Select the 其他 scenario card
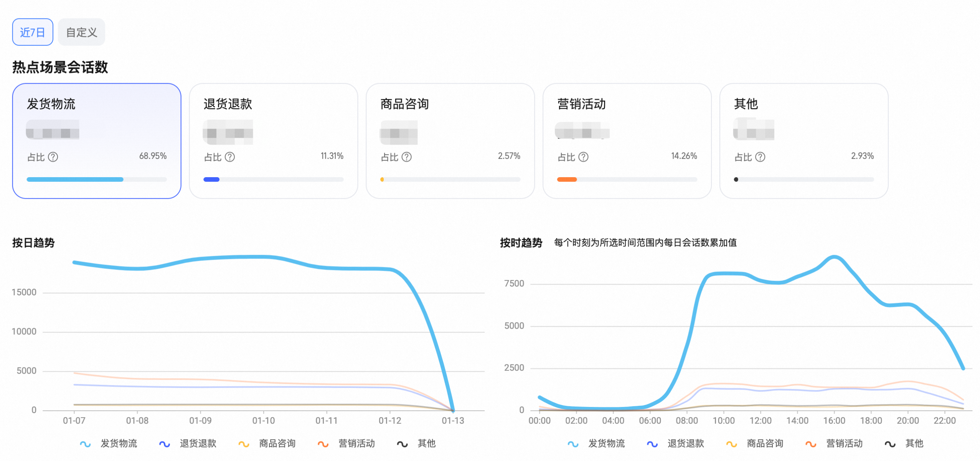This screenshot has width=980, height=461. coord(804,141)
